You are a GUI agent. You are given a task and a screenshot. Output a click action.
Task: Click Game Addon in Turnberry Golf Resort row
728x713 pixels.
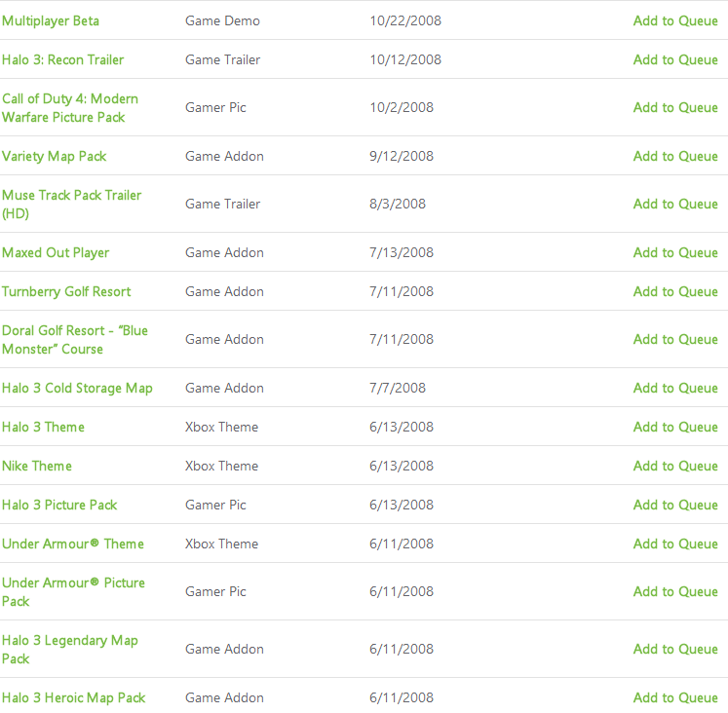click(224, 292)
